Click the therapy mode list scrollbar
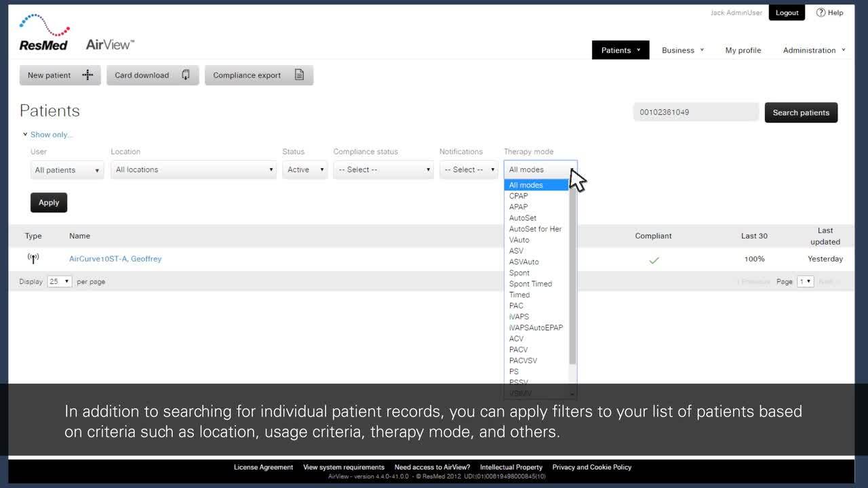868x488 pixels. (573, 278)
